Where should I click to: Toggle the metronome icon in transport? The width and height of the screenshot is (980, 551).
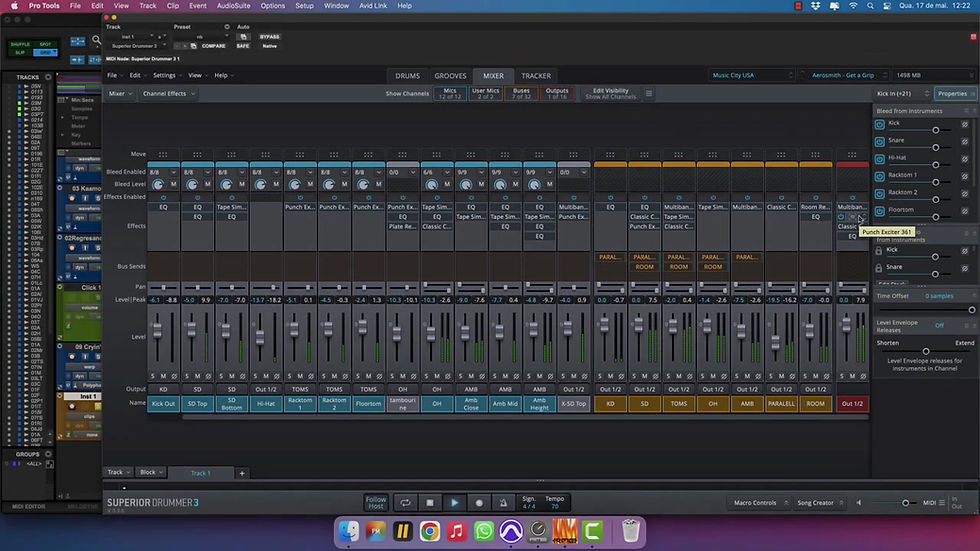click(x=503, y=503)
